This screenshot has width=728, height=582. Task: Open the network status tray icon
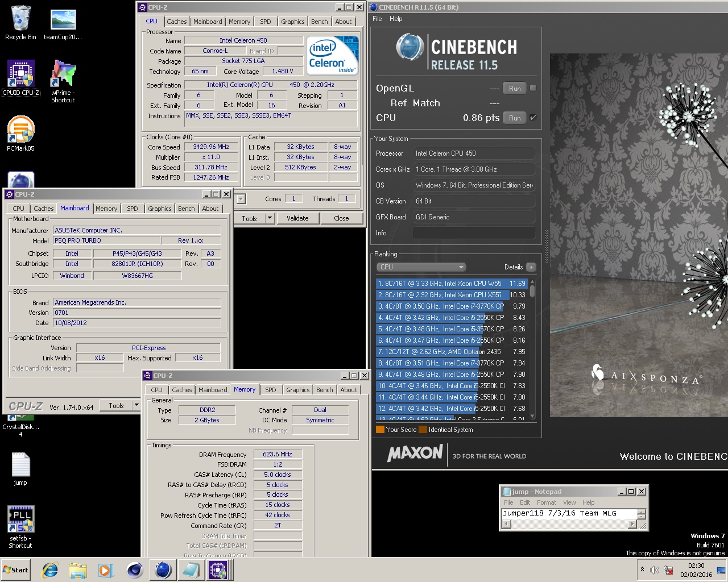pos(669,570)
